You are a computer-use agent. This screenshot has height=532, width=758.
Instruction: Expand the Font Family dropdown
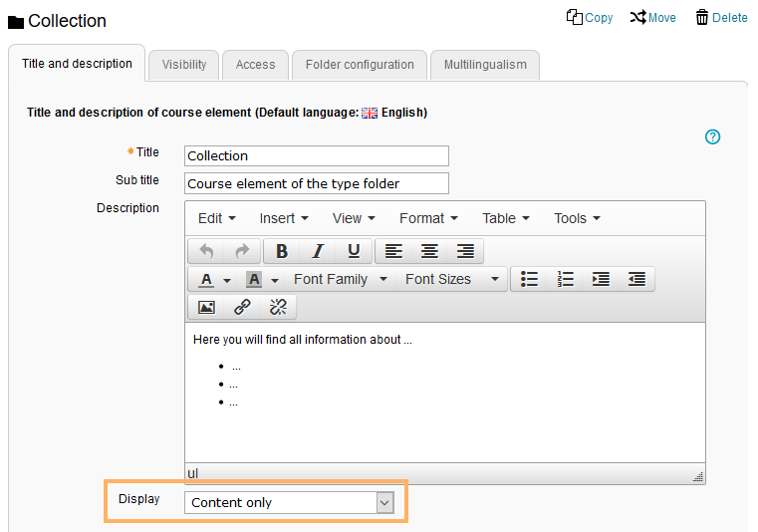tap(340, 279)
